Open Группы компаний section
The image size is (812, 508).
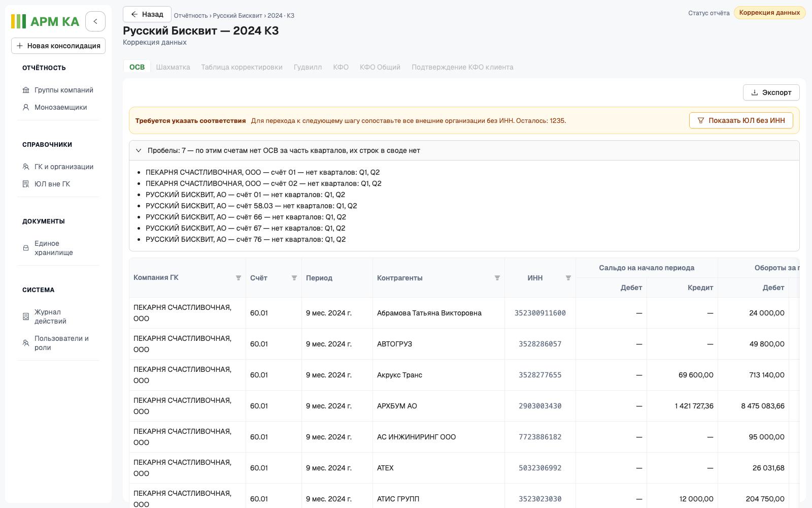coord(58,90)
